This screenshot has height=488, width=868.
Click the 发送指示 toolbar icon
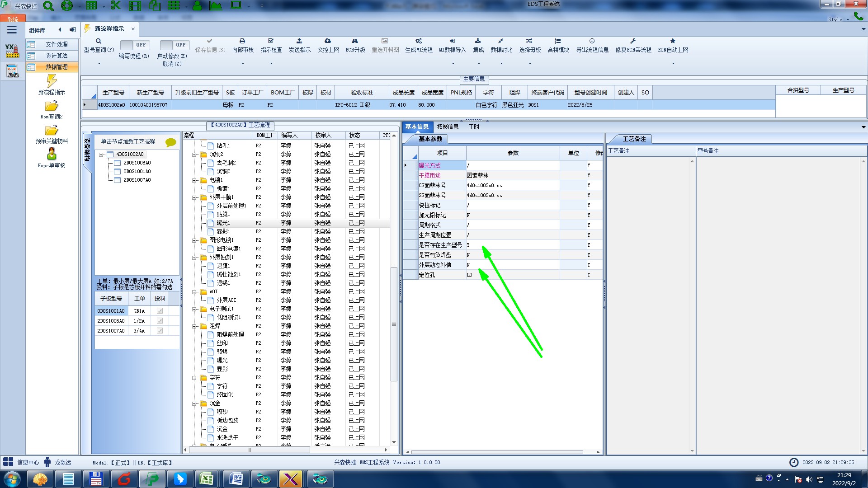pos(299,41)
